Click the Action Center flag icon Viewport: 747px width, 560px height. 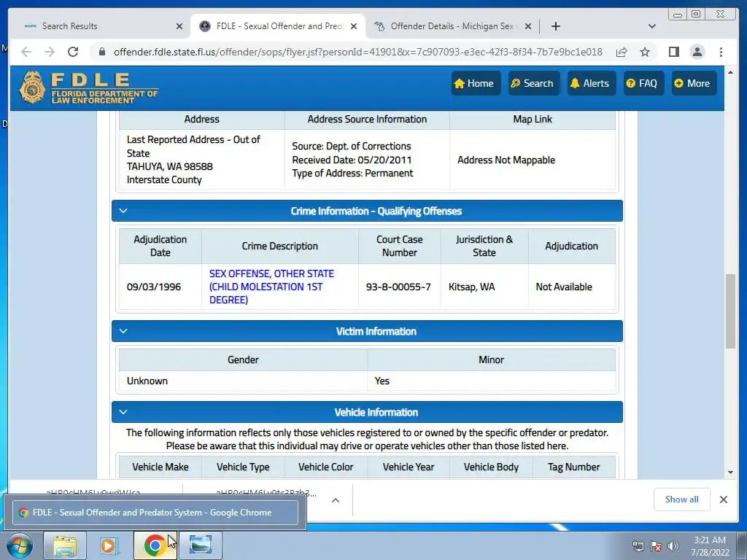pos(656,547)
